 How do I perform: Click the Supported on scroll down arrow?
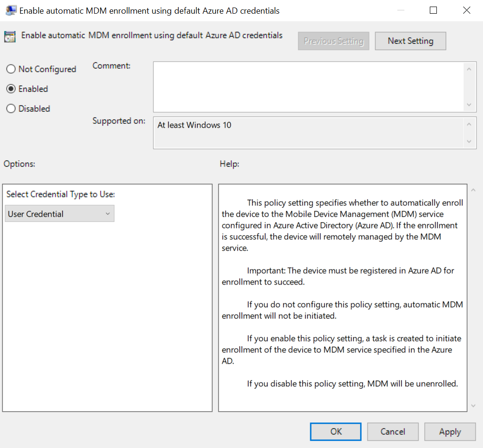click(x=469, y=141)
